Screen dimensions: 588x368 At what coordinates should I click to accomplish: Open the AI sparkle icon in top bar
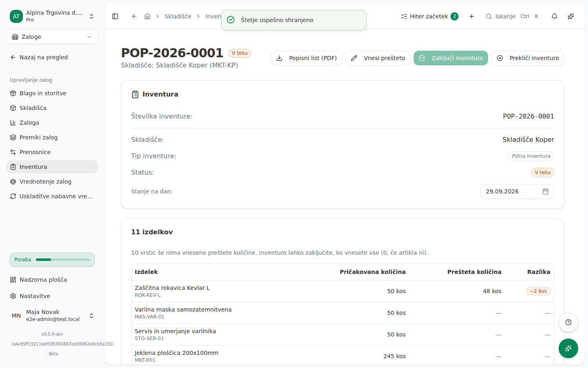click(x=571, y=16)
